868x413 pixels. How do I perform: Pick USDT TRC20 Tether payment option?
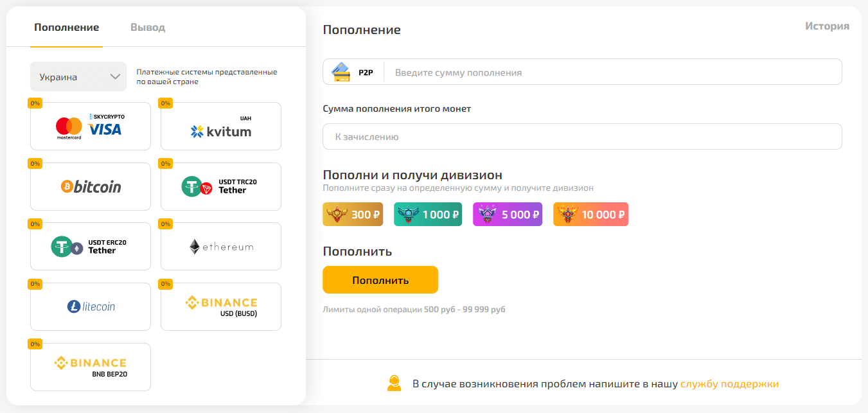pyautogui.click(x=220, y=186)
